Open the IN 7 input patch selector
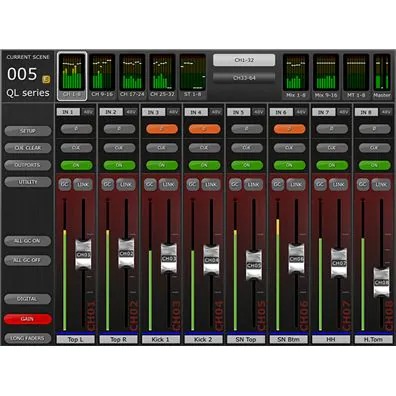 click(323, 112)
